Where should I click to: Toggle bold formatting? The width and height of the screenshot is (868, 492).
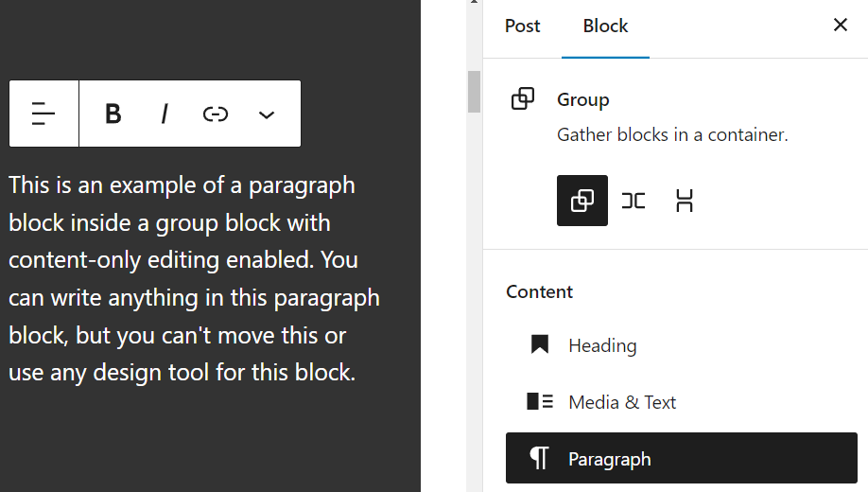coord(113,114)
